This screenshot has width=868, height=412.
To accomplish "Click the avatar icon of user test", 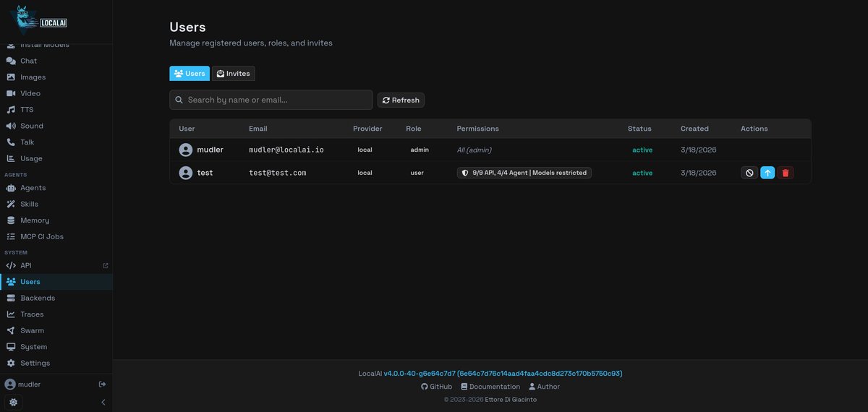I will tap(186, 173).
